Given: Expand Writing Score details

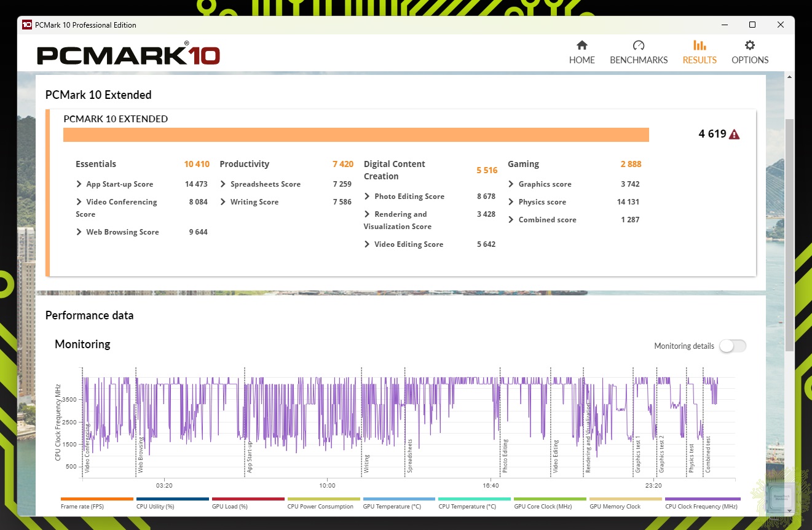Looking at the screenshot, I should coord(223,202).
